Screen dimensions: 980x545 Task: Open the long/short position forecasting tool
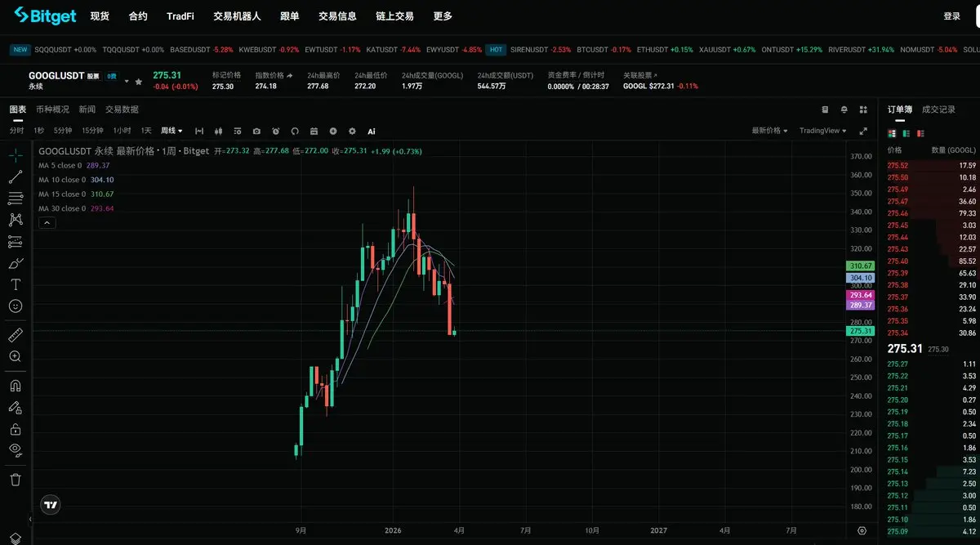click(16, 241)
